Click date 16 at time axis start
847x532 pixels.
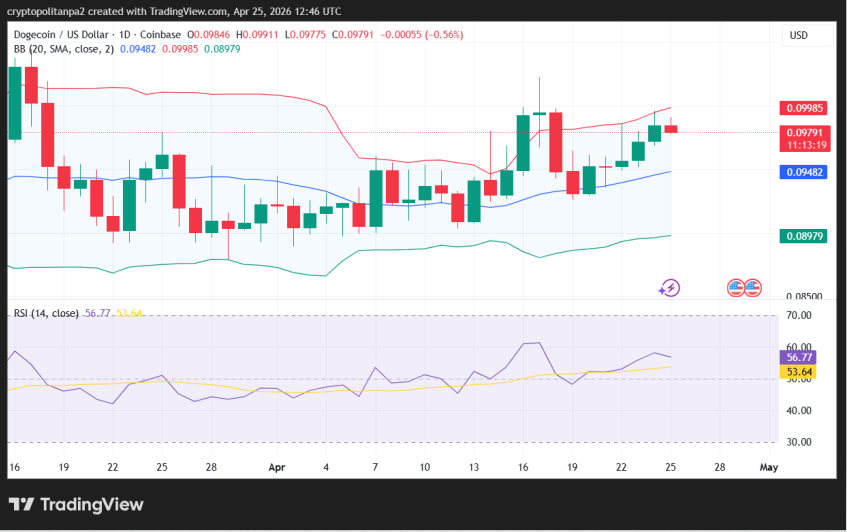14,467
